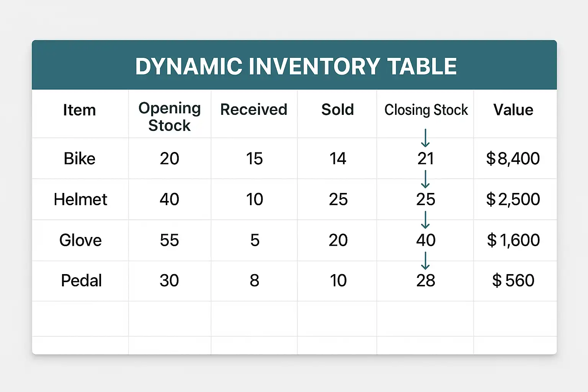Select the Bike item cell
Image resolution: width=588 pixels, height=392 pixels.
80,158
